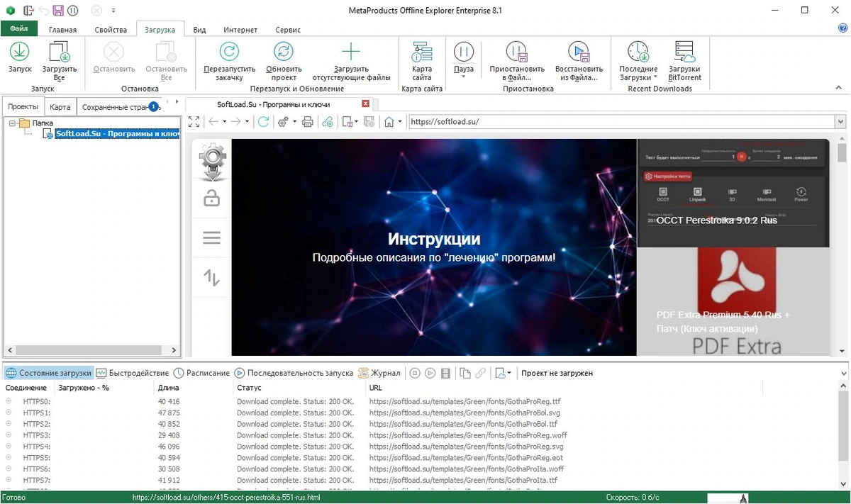Switch to the Свойства ribbon tab
This screenshot has height=504, width=851.
(111, 30)
